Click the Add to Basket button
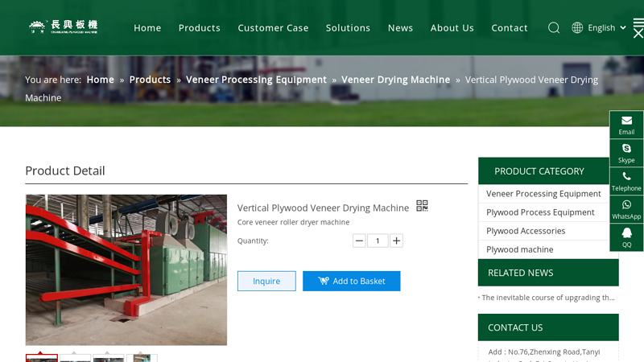 [x=352, y=281]
